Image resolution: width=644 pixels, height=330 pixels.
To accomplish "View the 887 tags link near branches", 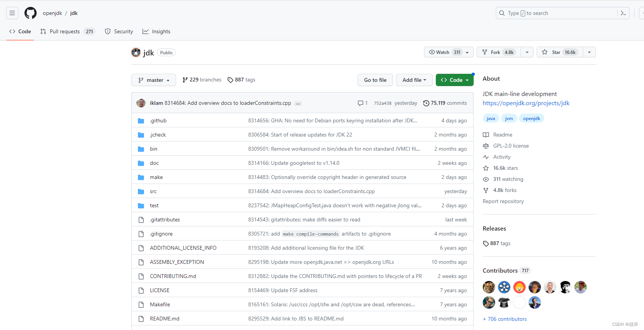I will click(241, 80).
